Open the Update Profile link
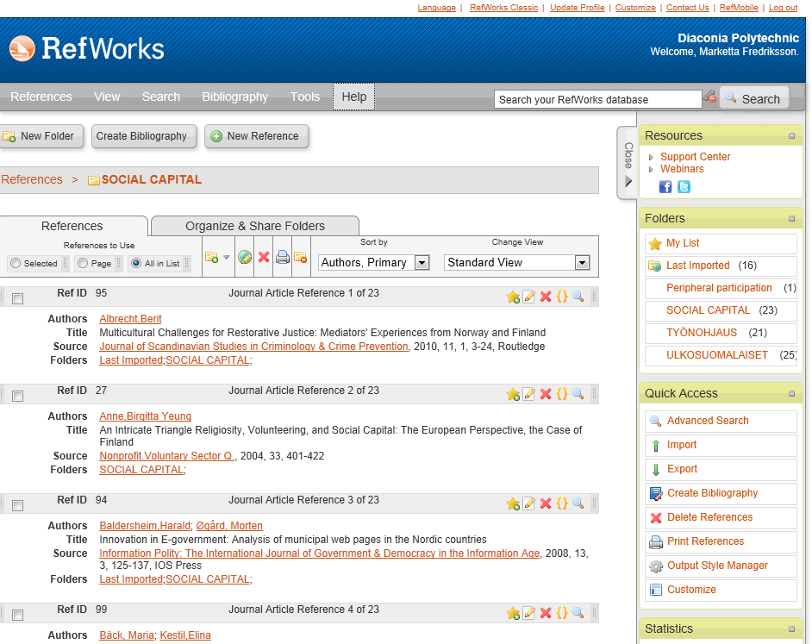The image size is (812, 644). pyautogui.click(x=578, y=8)
